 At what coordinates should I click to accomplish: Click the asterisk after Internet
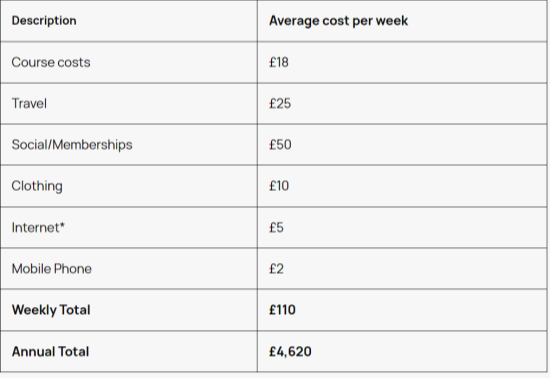pyautogui.click(x=62, y=225)
